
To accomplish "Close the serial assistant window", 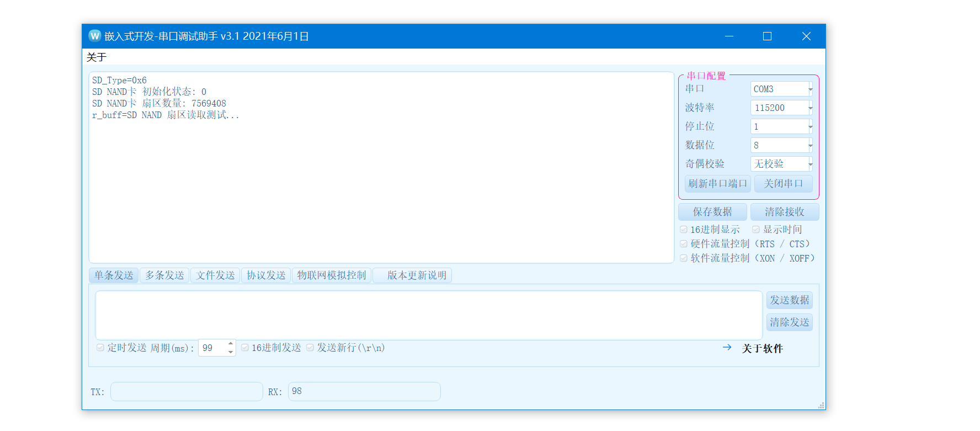I will (x=806, y=36).
